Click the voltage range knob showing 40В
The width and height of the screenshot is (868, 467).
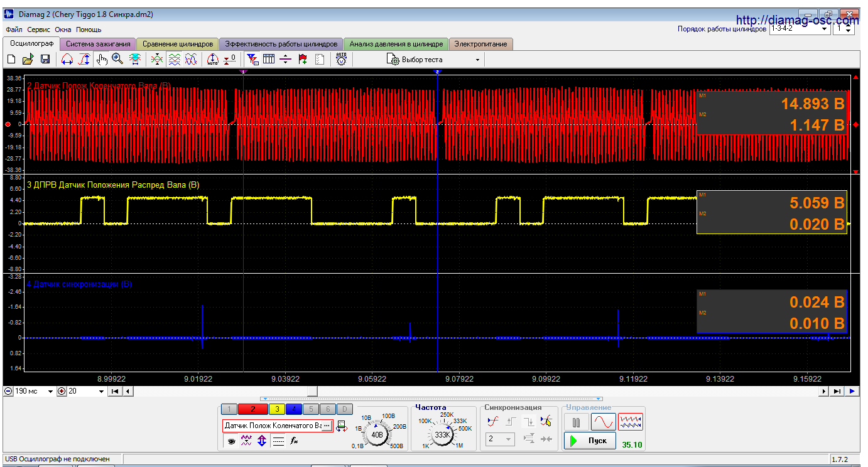coord(377,434)
